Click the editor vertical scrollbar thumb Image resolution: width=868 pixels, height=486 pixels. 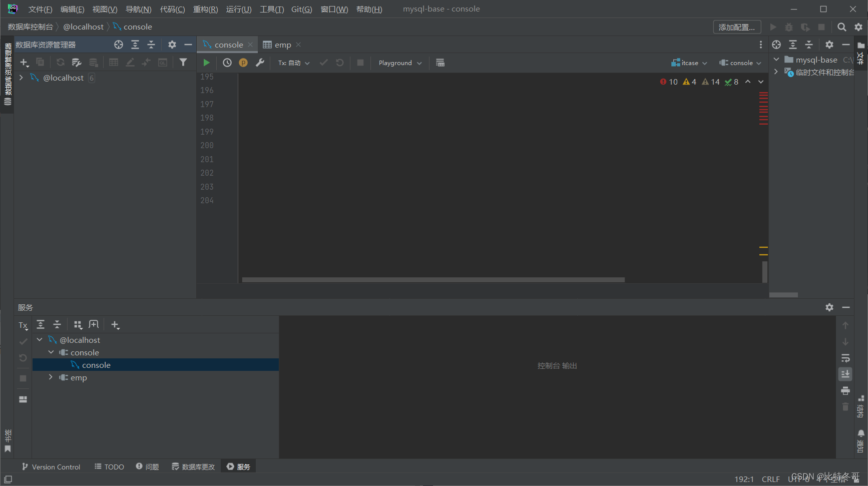(764, 272)
